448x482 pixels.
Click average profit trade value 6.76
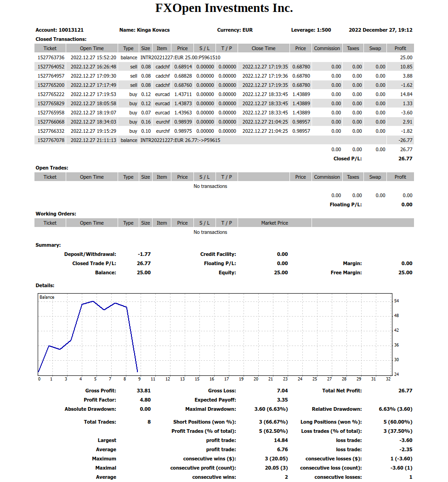click(x=282, y=449)
